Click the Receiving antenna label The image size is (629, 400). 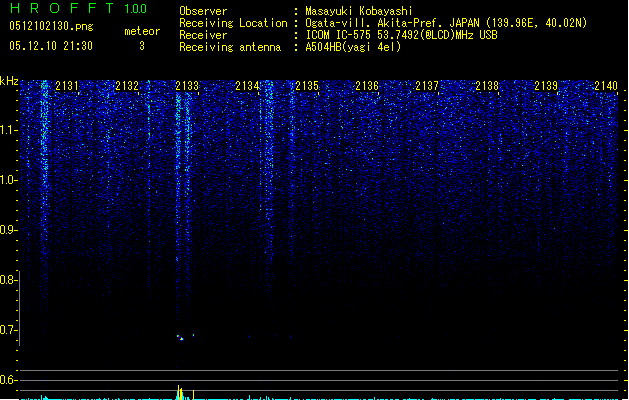[230, 47]
